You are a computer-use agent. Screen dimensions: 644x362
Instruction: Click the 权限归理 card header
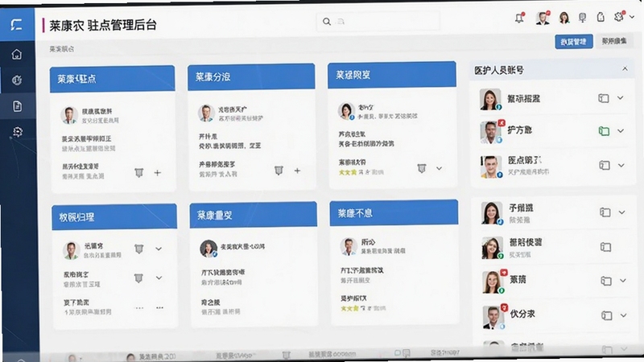pos(114,216)
